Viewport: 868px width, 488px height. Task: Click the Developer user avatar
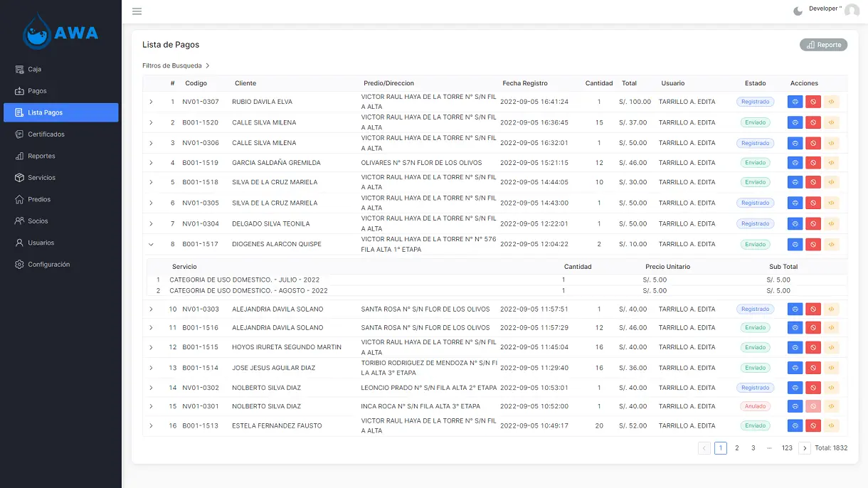852,11
